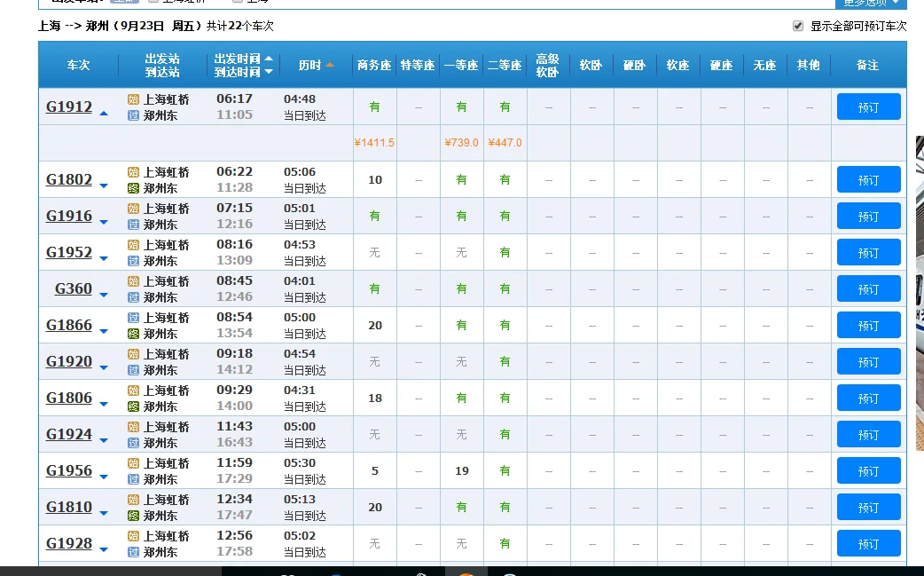Uncheck the 显示全部可预订车次 checkbox
The width and height of the screenshot is (924, 576).
[x=797, y=26]
